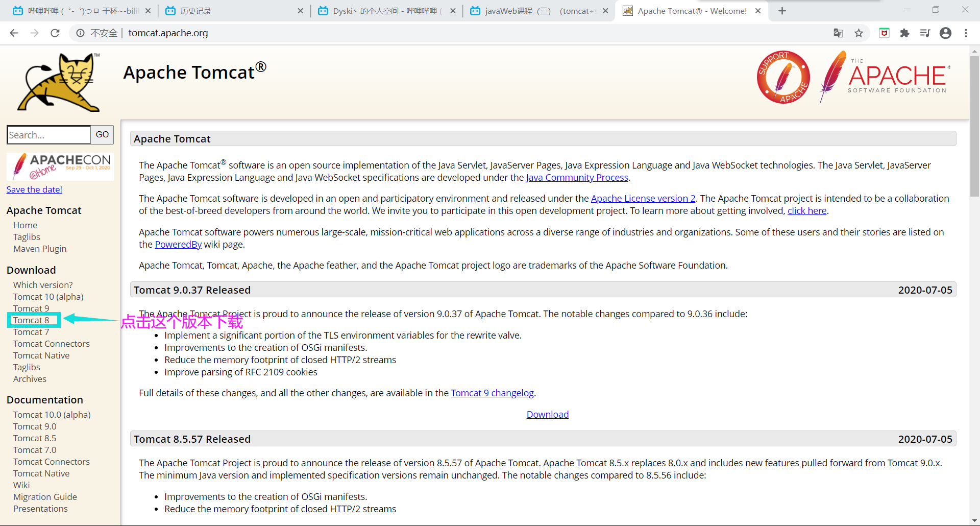The height and width of the screenshot is (526, 980).
Task: Click the Download link for Tomcat 9.0.37
Action: (x=547, y=415)
